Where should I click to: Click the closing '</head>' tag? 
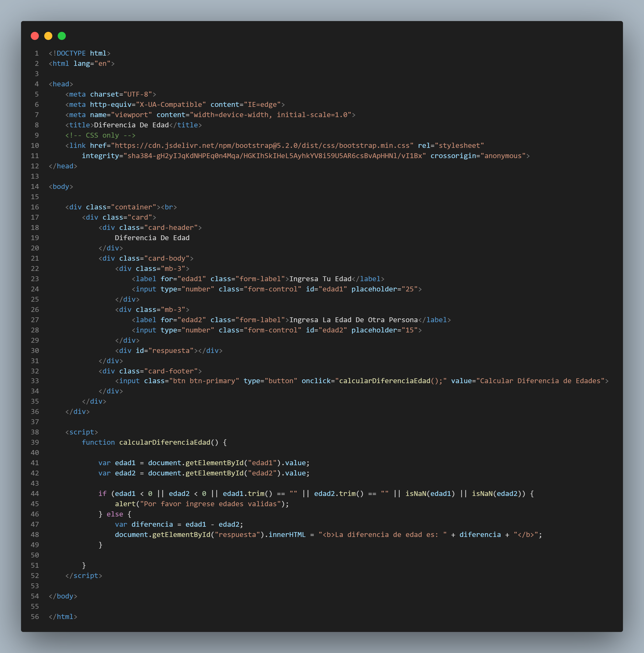click(63, 166)
